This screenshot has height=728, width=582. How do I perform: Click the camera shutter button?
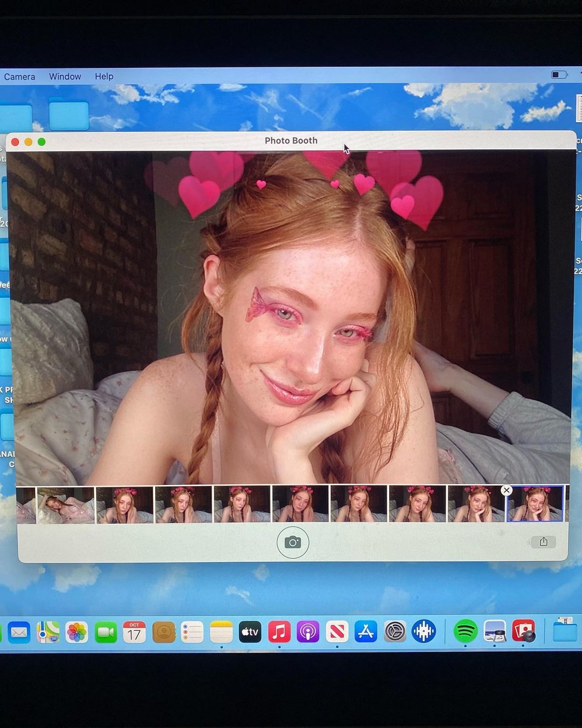click(x=293, y=542)
